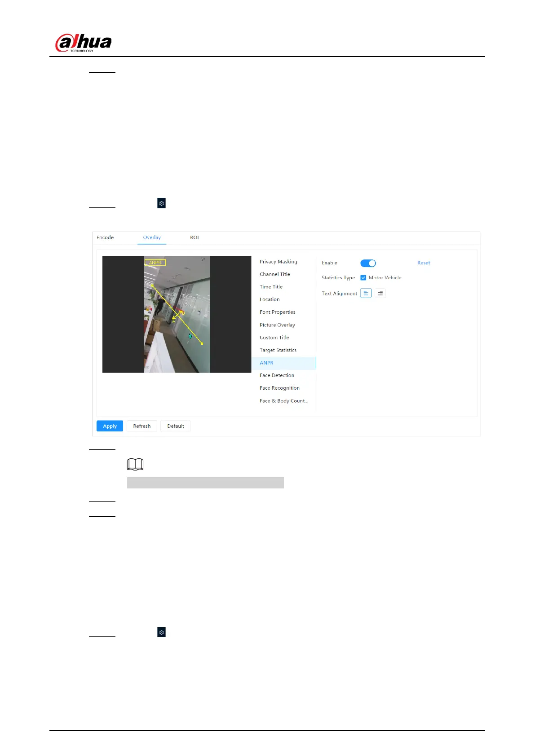
Task: Click the upper settings gear icon
Action: pyautogui.click(x=161, y=203)
